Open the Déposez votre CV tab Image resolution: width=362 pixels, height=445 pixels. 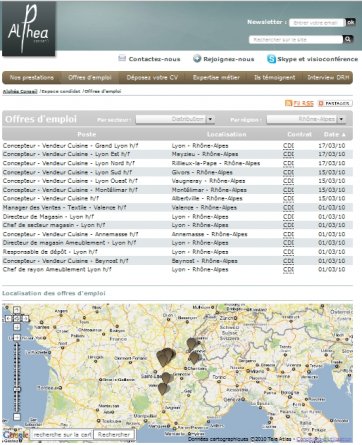[152, 78]
